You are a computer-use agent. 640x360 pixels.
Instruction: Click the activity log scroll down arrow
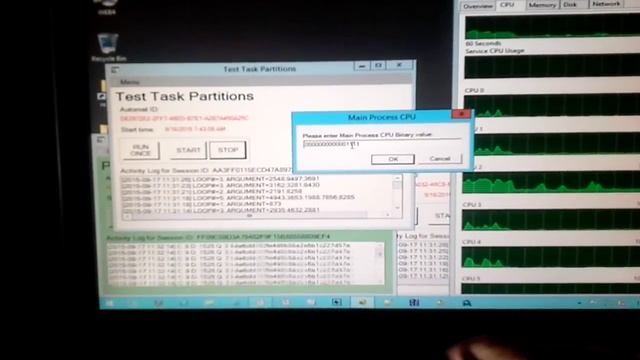[396, 208]
